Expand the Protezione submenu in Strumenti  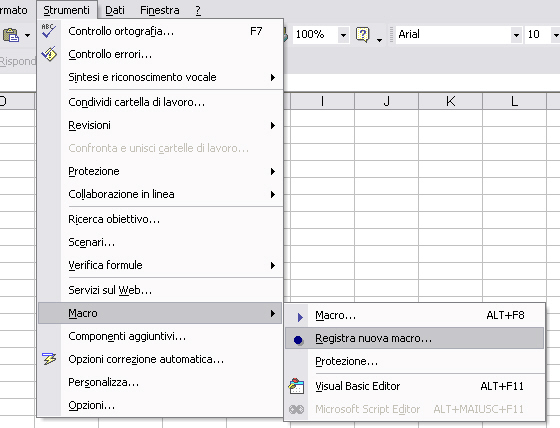coord(273,171)
